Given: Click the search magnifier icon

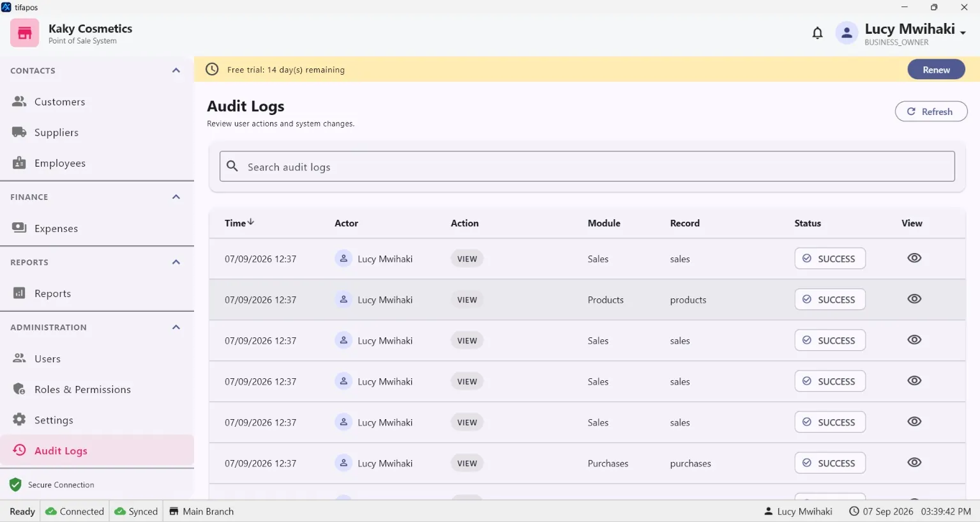Looking at the screenshot, I should [x=233, y=166].
